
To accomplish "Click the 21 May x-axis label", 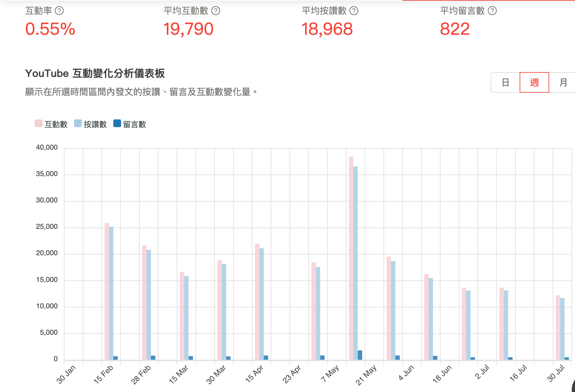I will [366, 375].
